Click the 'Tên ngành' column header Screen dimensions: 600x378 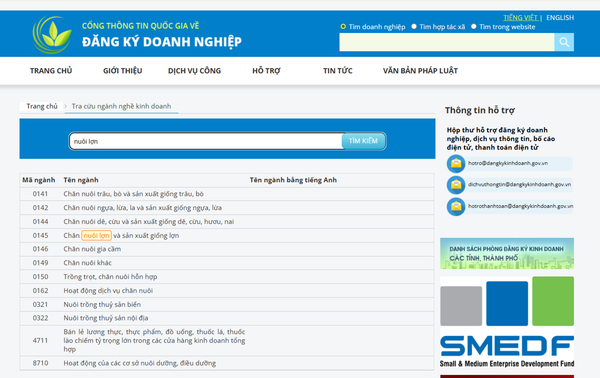(x=81, y=180)
